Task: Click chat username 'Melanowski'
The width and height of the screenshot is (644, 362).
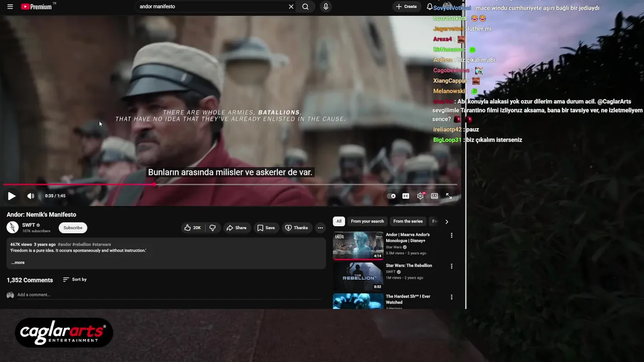Action: [x=449, y=91]
